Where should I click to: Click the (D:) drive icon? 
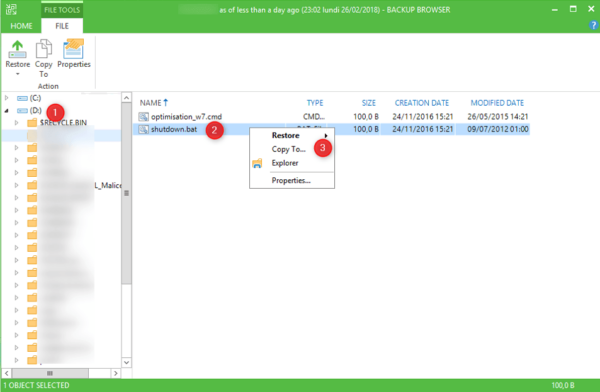[22, 111]
